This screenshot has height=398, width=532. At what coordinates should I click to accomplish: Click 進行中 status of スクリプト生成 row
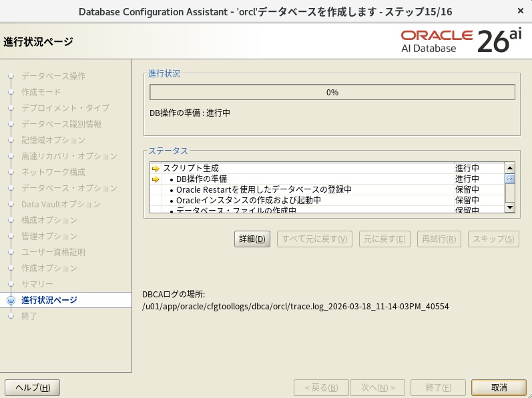[x=467, y=168]
